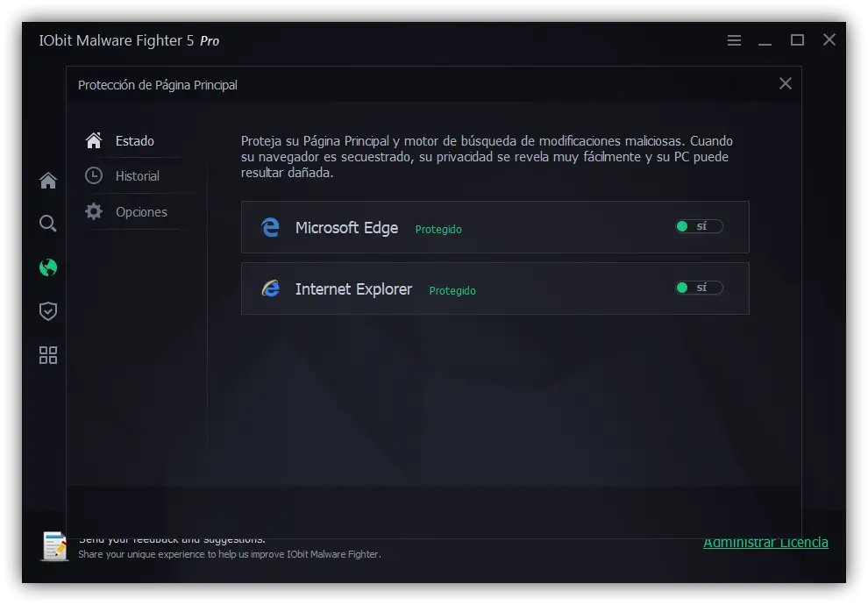Viewport: 868px width, 605px height.
Task: Go to the Opciones tab
Action: (140, 212)
